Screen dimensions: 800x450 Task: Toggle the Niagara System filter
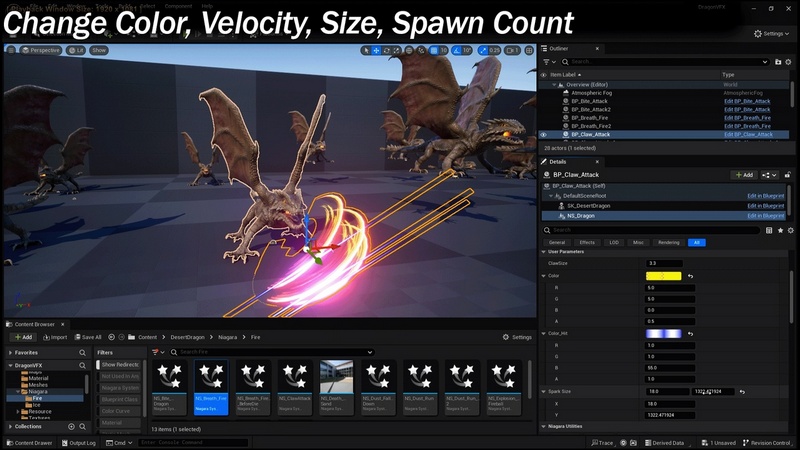click(122, 388)
